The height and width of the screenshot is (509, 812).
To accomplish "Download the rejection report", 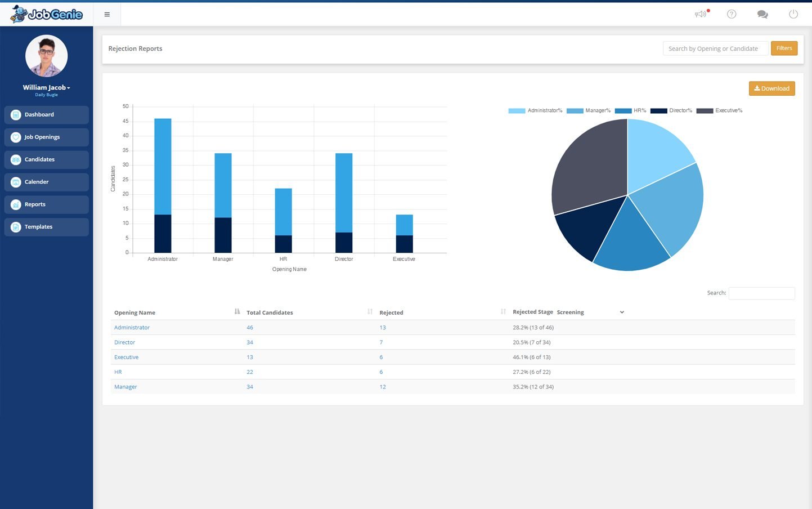I will point(771,88).
